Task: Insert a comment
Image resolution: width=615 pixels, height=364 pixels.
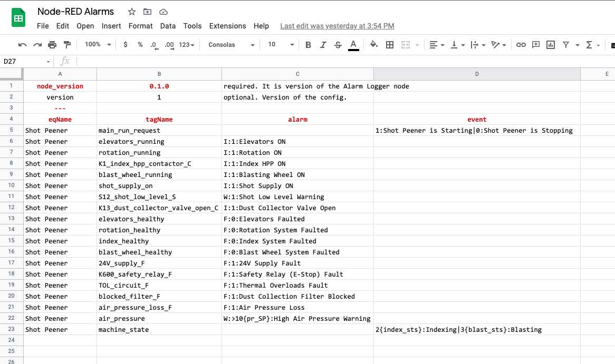Action: pos(536,45)
